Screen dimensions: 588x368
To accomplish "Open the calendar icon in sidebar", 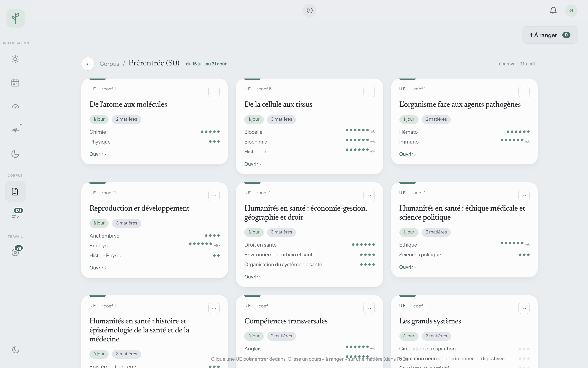I will point(15,83).
